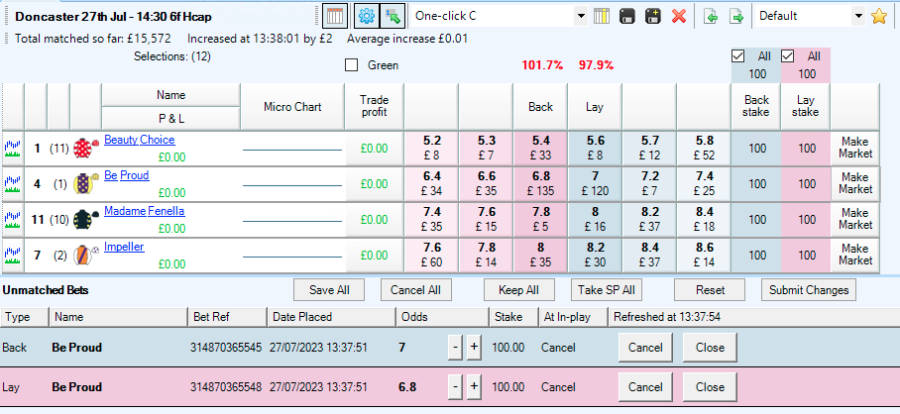The width and height of the screenshot is (900, 414).
Task: Decrease odds on the Lay Be Proud bet
Action: click(x=455, y=388)
